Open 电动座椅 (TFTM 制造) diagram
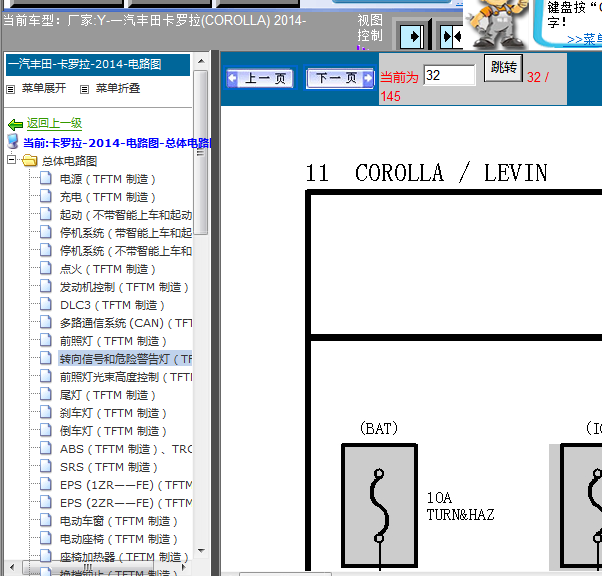This screenshot has height=576, width=602. pyautogui.click(x=119, y=540)
